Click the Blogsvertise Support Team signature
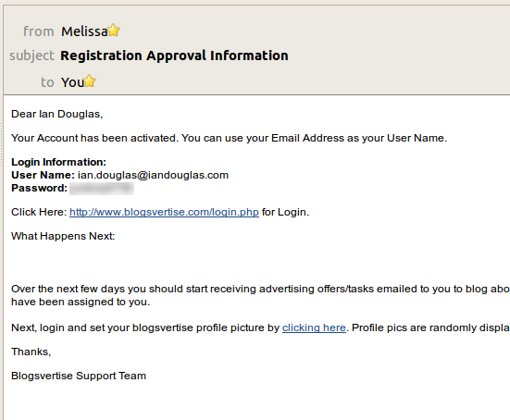This screenshot has width=510, height=420. pos(79,376)
